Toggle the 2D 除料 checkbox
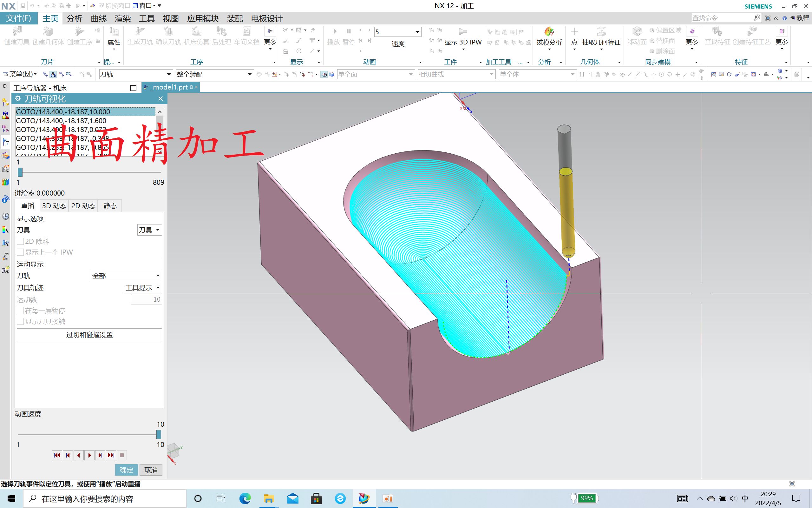 point(21,241)
